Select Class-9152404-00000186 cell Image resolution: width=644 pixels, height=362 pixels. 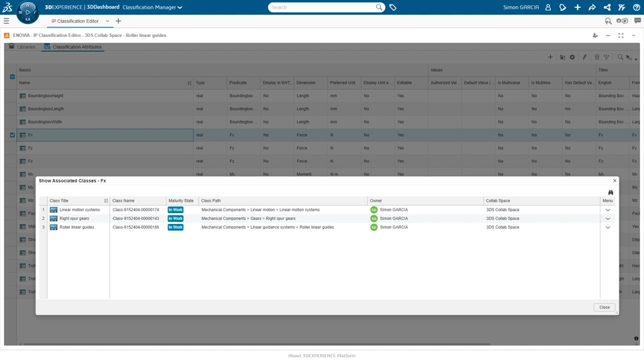coord(136,227)
